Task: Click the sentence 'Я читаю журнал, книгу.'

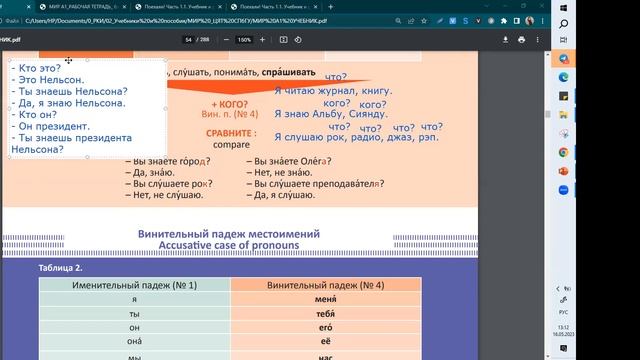Action: [x=333, y=91]
